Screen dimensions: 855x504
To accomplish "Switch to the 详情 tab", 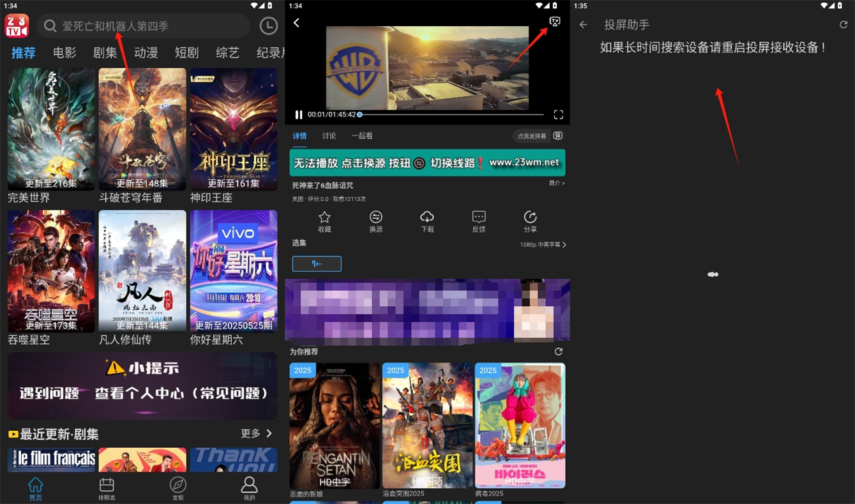I will pos(299,136).
